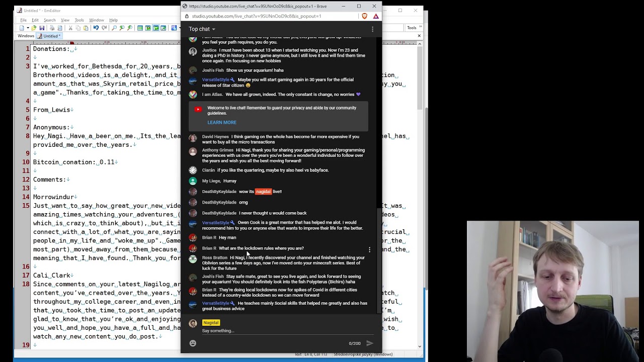Click the Print icon in EmEditor toolbar

point(52,28)
